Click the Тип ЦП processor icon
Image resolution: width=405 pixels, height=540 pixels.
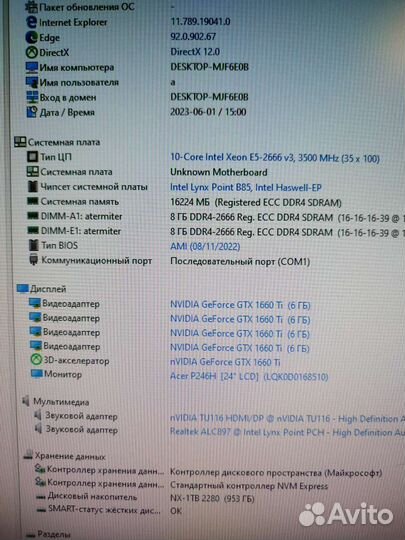[x=32, y=157]
